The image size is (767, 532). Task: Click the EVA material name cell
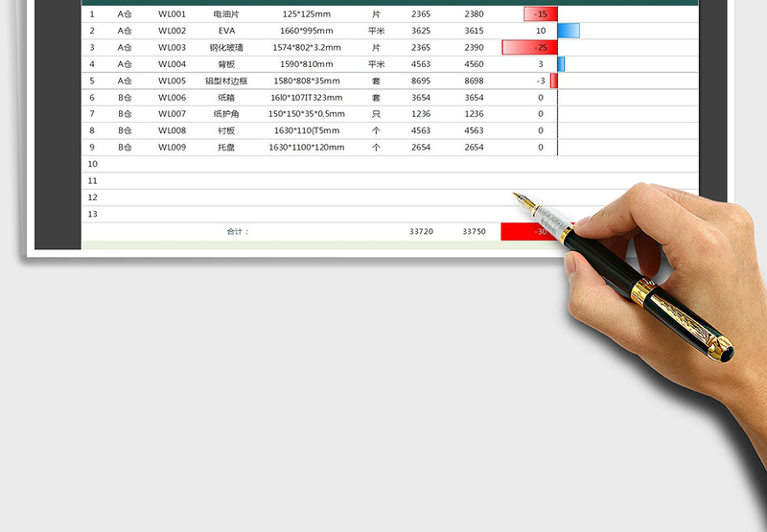click(226, 31)
